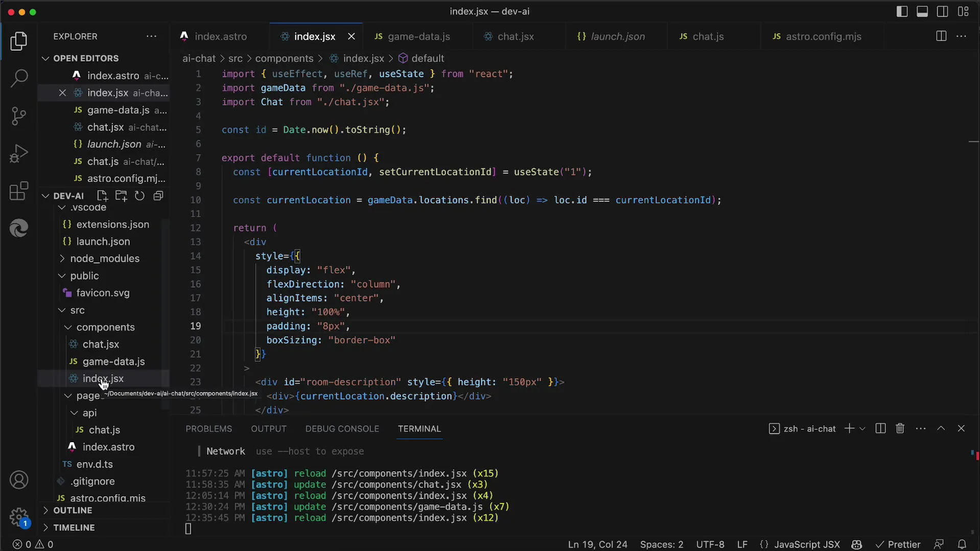Switch to the launch.json tab
The height and width of the screenshot is (551, 980).
point(617,36)
